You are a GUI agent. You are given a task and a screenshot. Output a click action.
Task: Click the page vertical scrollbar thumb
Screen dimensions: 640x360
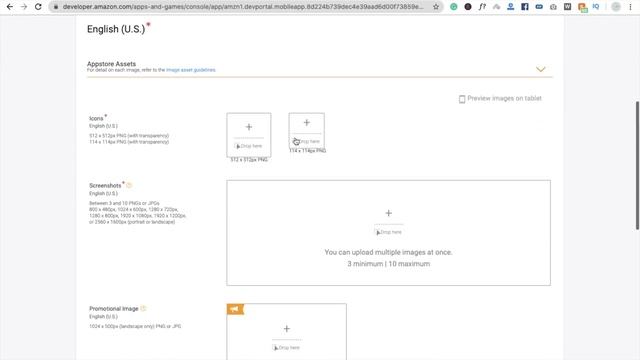pyautogui.click(x=637, y=165)
